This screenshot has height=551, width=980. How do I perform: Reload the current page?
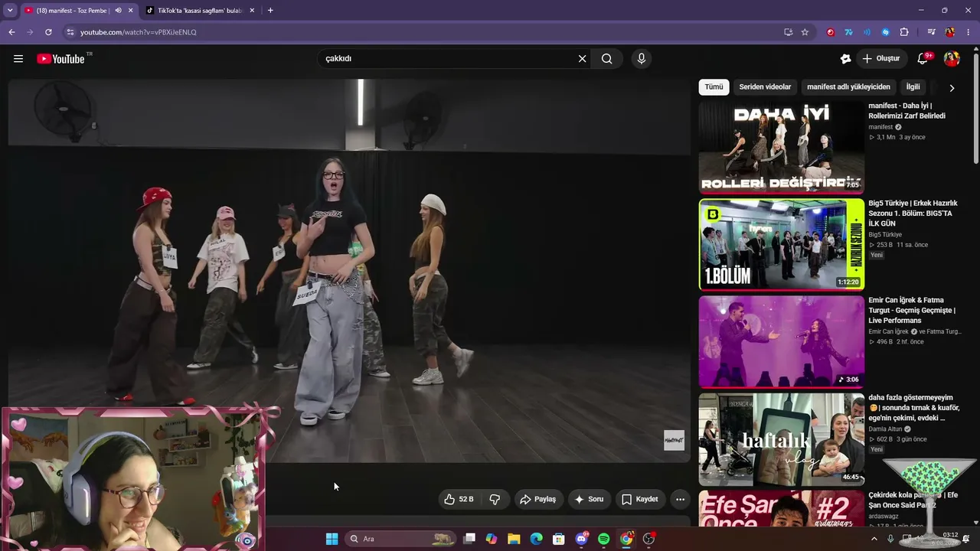coord(48,32)
